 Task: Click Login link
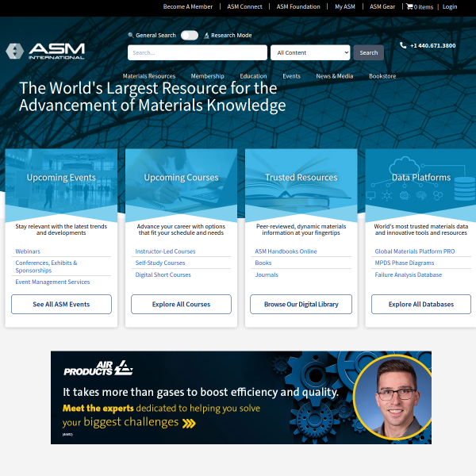450,6
